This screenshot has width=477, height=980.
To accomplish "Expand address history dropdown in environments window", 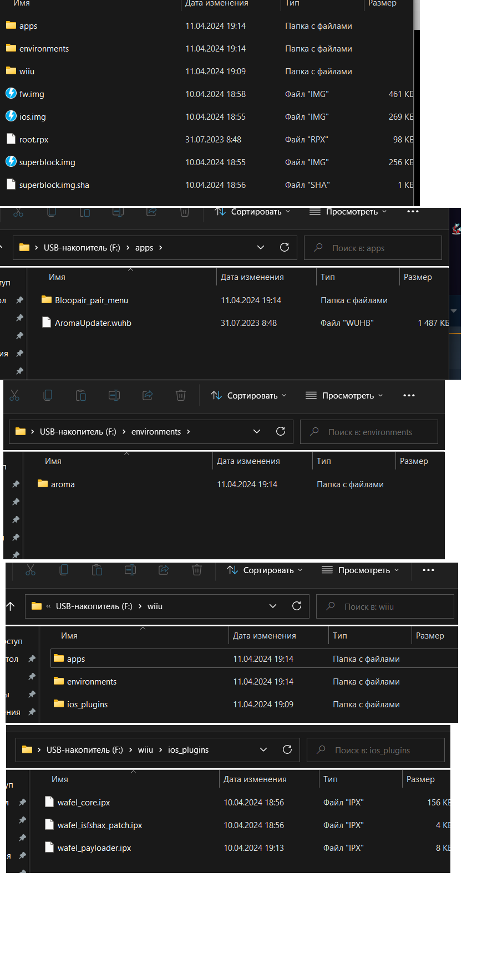I will pos(257,431).
